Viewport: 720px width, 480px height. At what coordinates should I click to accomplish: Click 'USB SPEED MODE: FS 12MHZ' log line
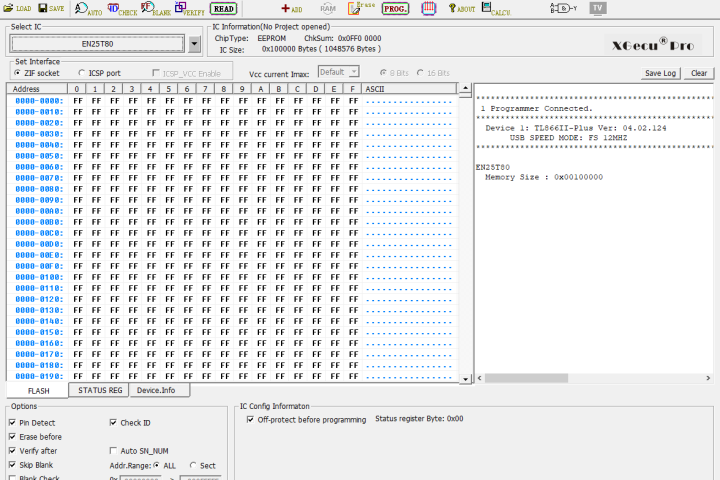[568, 138]
